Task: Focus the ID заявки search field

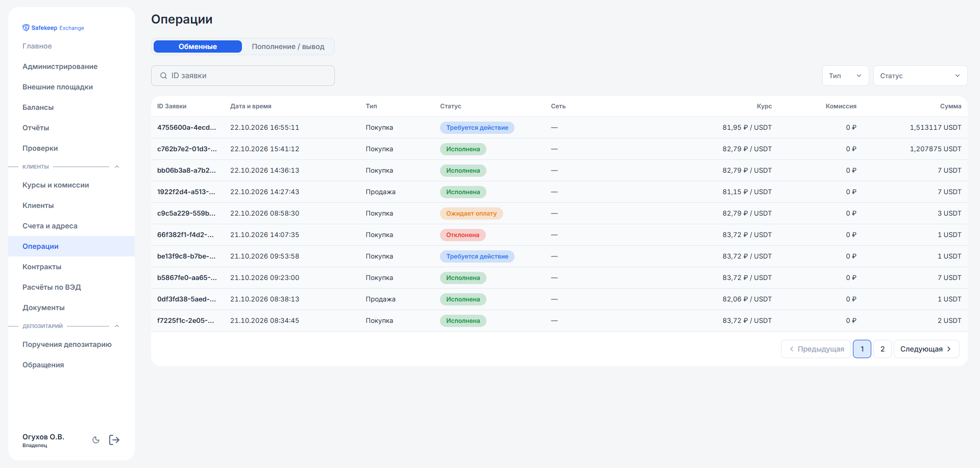Action: pyautogui.click(x=243, y=76)
